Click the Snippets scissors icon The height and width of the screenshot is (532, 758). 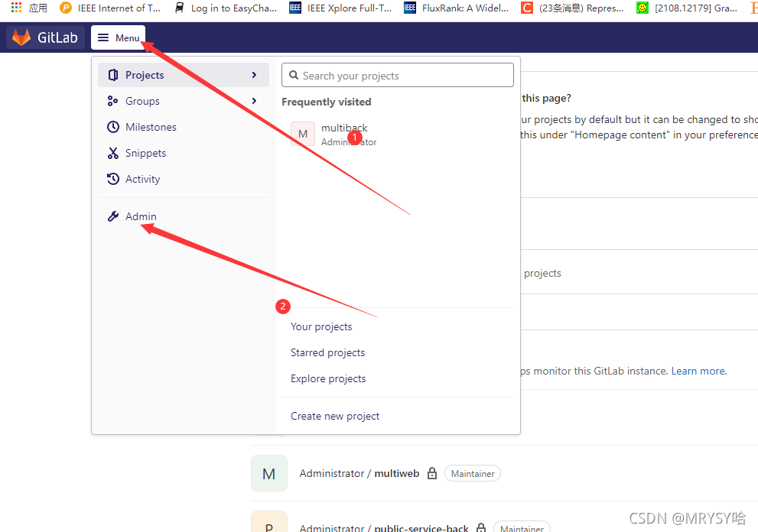pos(113,153)
